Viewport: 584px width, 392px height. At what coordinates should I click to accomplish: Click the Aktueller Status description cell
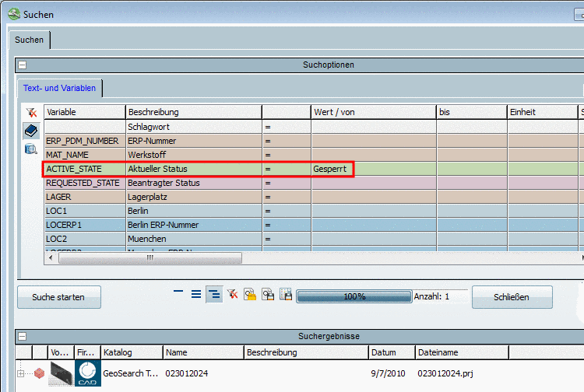tap(194, 169)
